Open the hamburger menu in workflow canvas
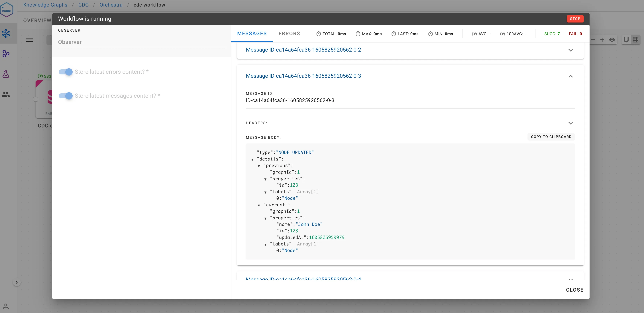Screen dimensions: 644x313 coord(29,40)
